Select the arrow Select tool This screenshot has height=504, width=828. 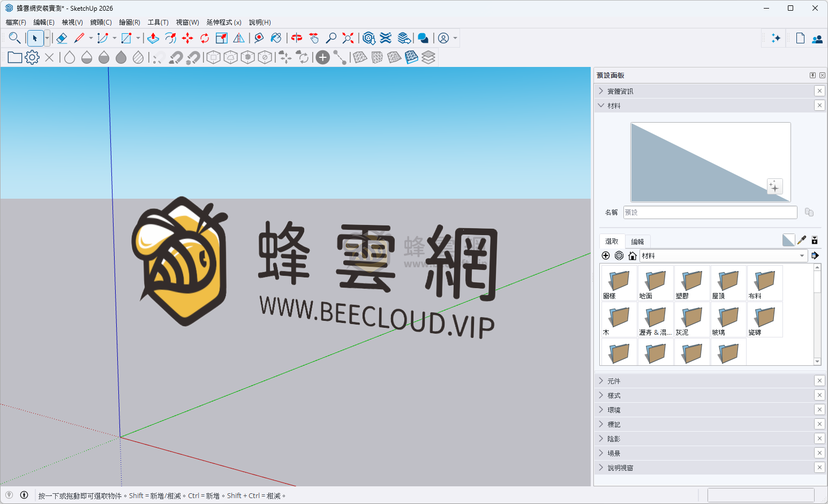tap(35, 38)
